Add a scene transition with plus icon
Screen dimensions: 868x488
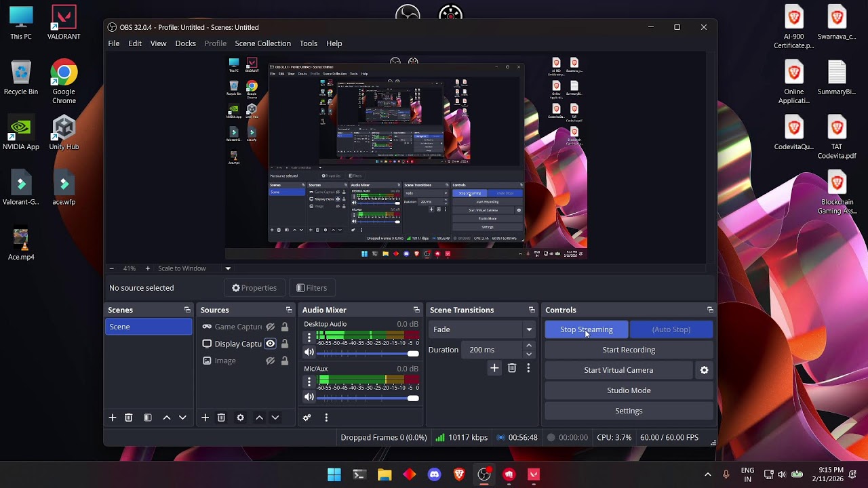point(494,368)
